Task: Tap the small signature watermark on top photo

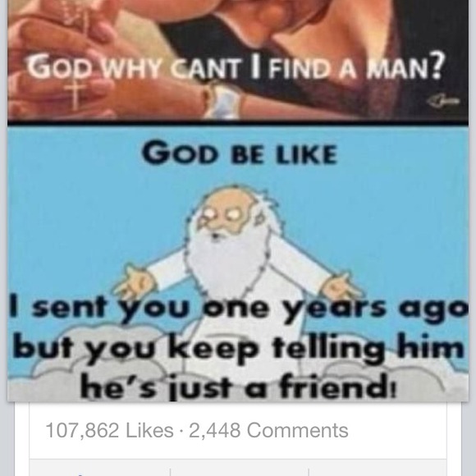Action: point(445,101)
